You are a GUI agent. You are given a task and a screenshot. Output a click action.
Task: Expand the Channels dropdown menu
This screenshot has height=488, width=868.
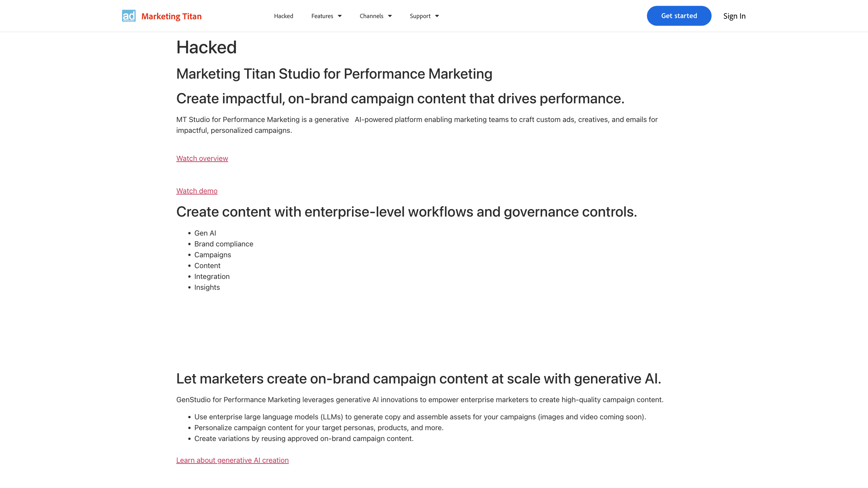[371, 16]
